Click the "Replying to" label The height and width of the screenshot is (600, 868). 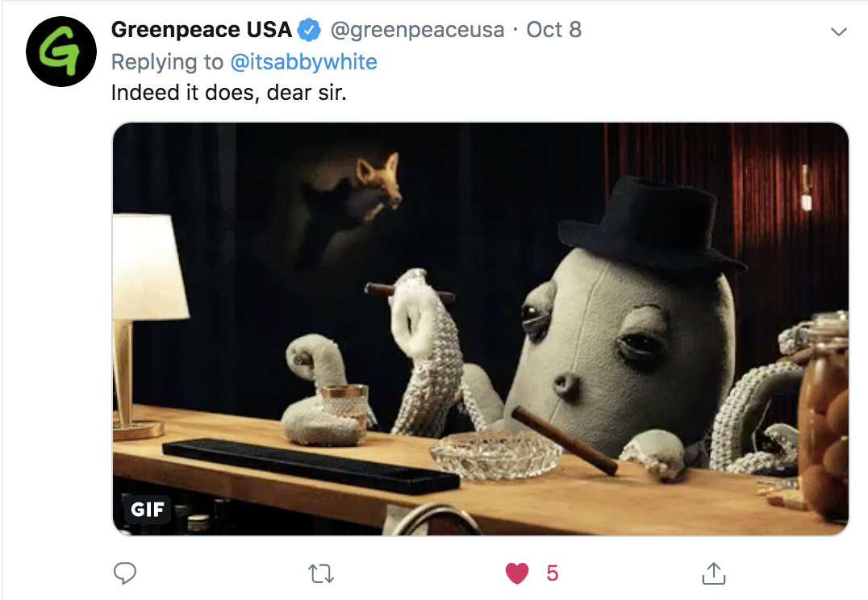(167, 62)
